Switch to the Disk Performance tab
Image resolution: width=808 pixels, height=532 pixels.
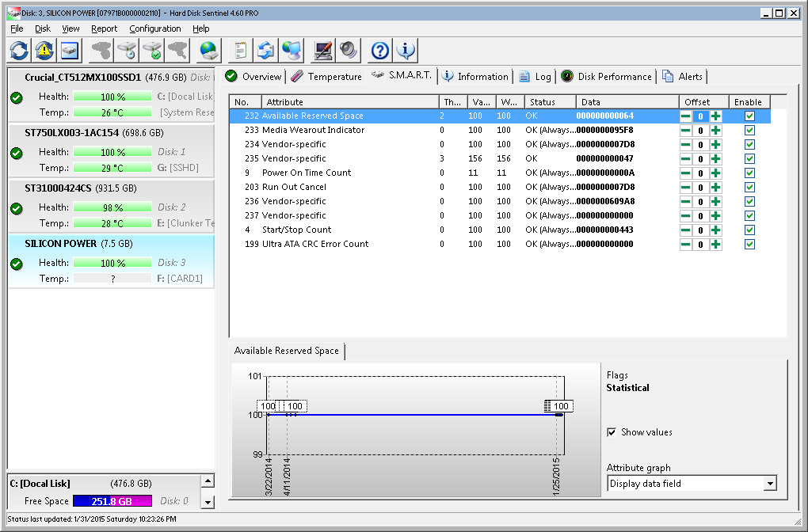pos(607,77)
